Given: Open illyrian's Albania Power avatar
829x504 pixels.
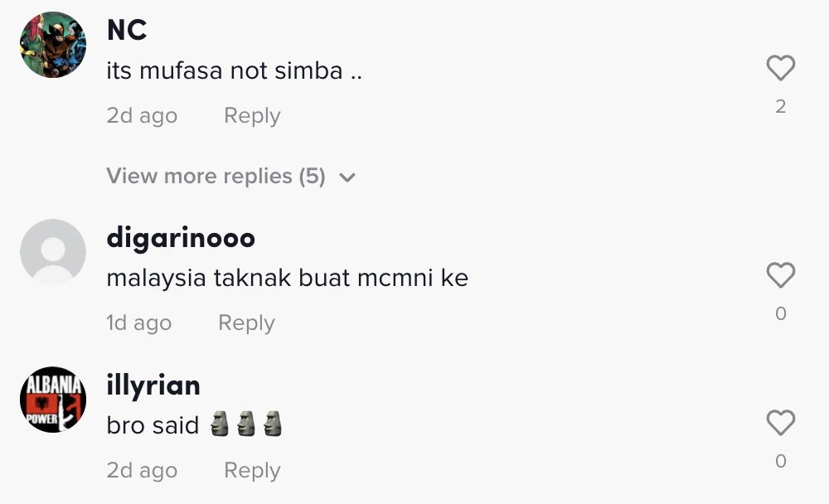Looking at the screenshot, I should coord(53,400).
